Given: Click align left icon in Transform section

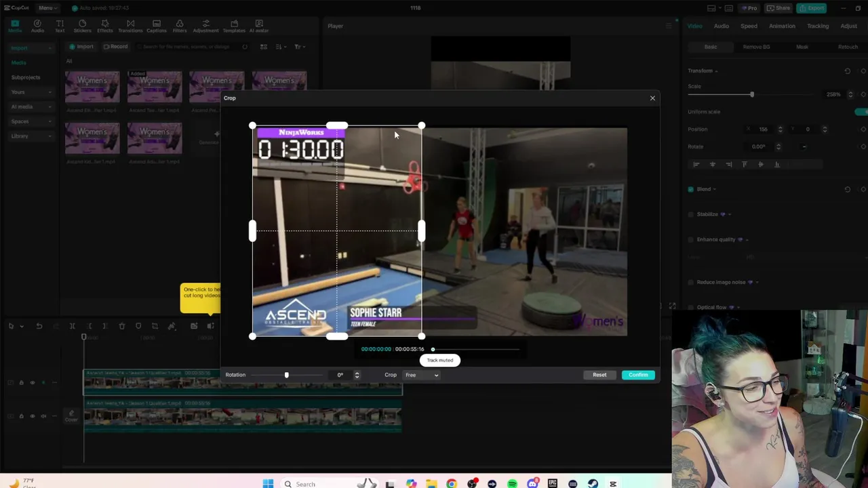Looking at the screenshot, I should tap(696, 164).
